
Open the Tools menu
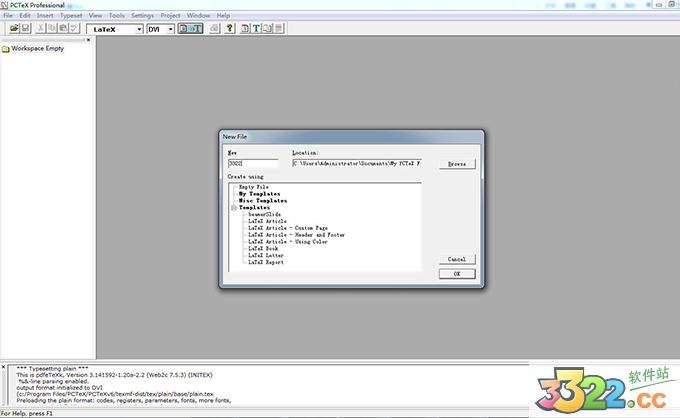tap(117, 16)
